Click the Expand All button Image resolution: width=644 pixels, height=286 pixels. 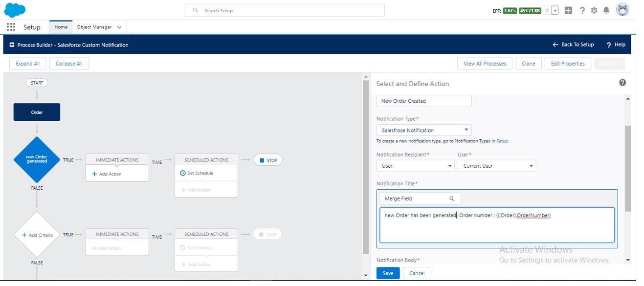[28, 64]
